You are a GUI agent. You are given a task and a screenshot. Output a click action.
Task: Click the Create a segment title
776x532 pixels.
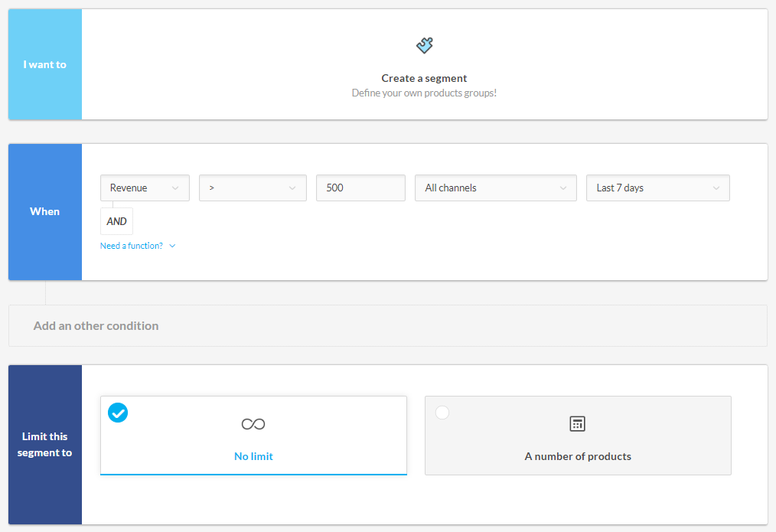424,78
